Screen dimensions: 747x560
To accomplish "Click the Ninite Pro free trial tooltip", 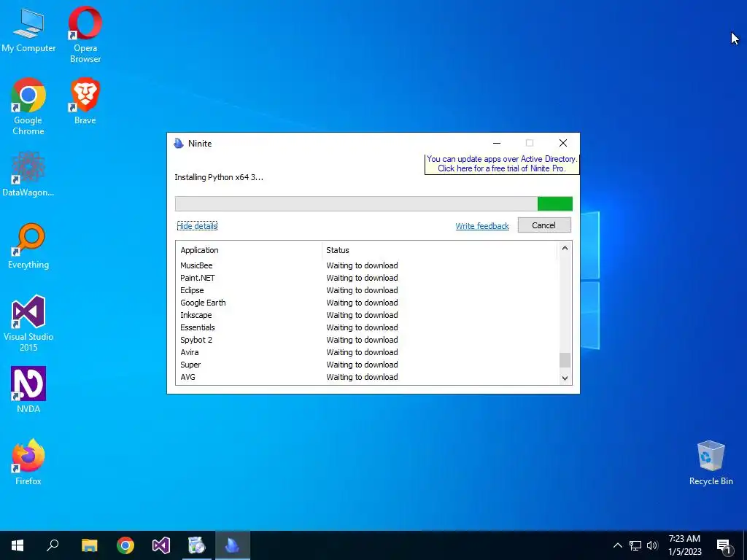I will (502, 164).
